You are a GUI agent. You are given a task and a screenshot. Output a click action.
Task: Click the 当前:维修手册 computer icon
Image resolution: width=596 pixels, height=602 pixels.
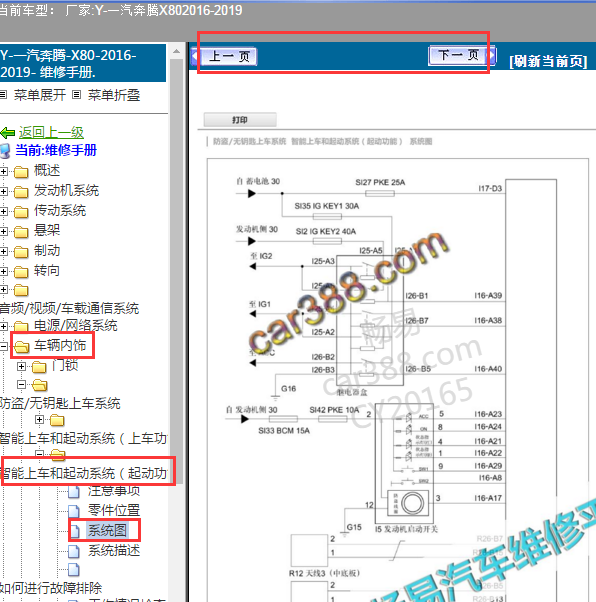[6, 151]
